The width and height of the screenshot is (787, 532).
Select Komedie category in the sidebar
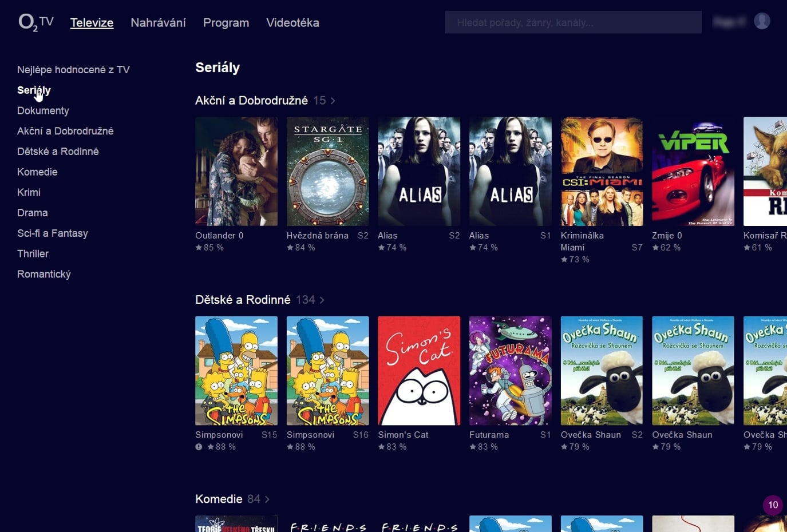37,172
